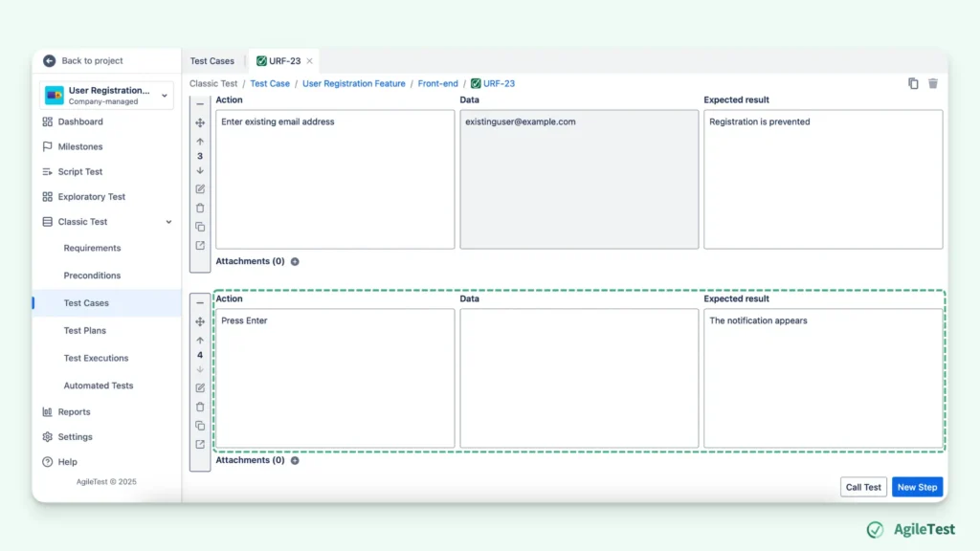Open Preconditions in the sidebar
This screenshot has width=980, height=551.
[92, 275]
